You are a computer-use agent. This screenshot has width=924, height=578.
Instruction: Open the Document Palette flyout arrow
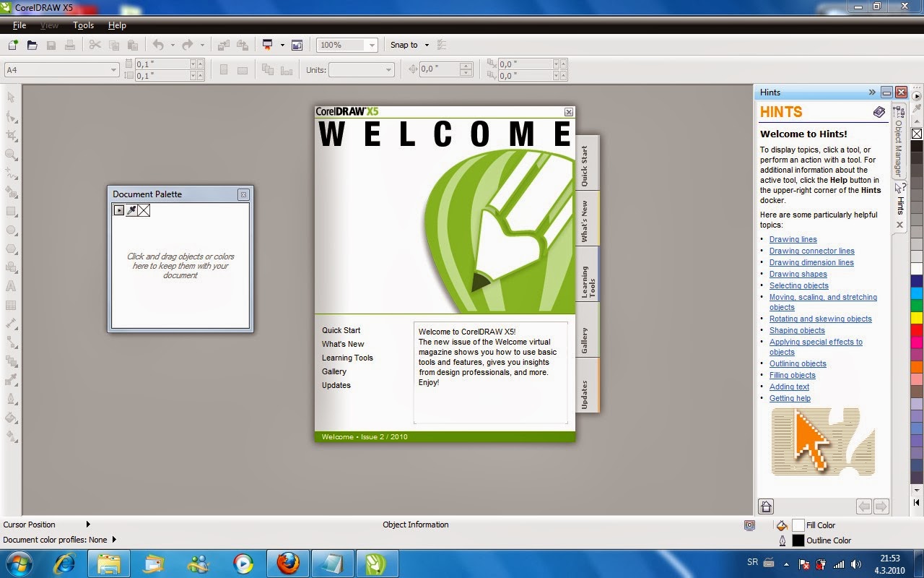coord(119,210)
